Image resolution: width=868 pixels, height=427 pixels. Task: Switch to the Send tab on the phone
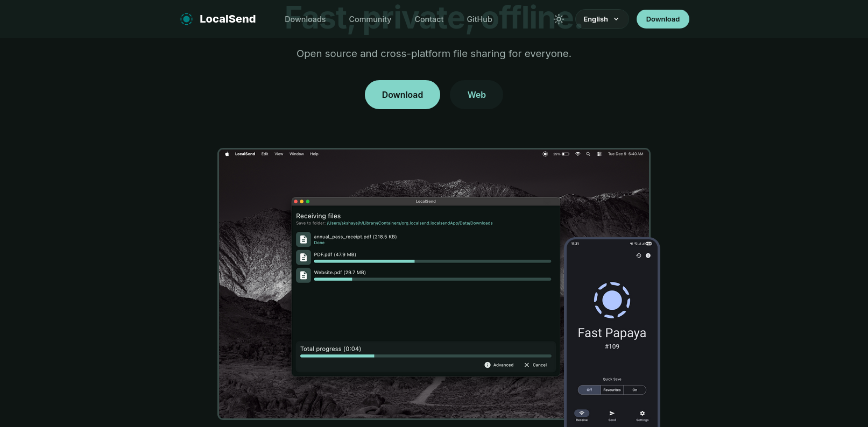tap(612, 416)
